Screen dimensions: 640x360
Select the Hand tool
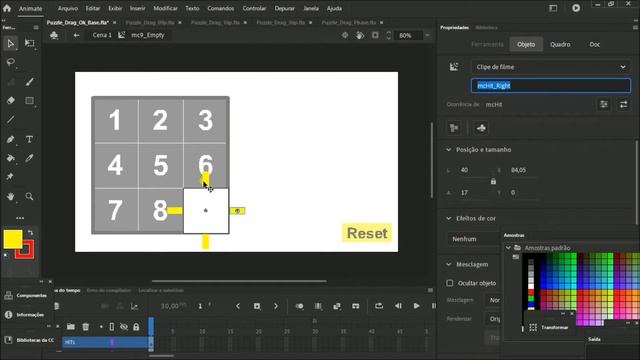[x=11, y=196]
